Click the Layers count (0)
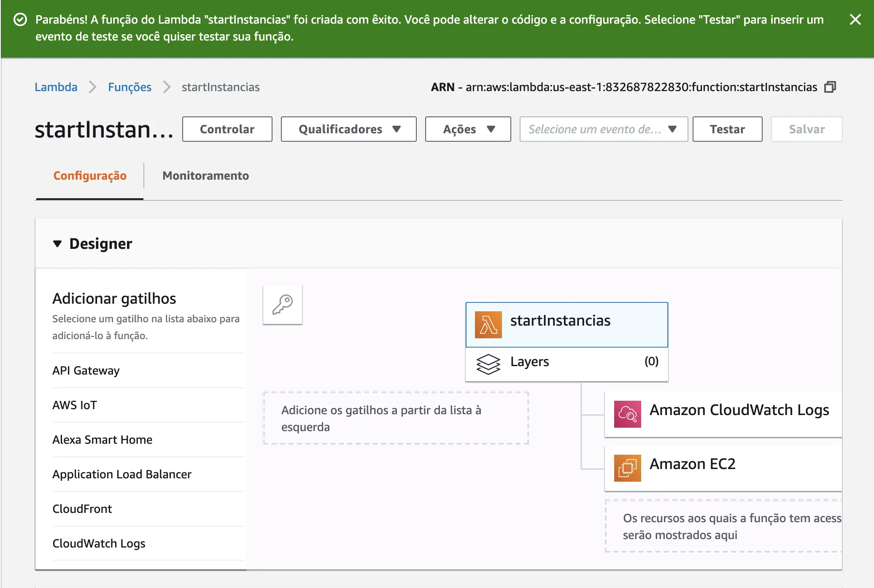This screenshot has height=588, width=874. click(x=651, y=361)
